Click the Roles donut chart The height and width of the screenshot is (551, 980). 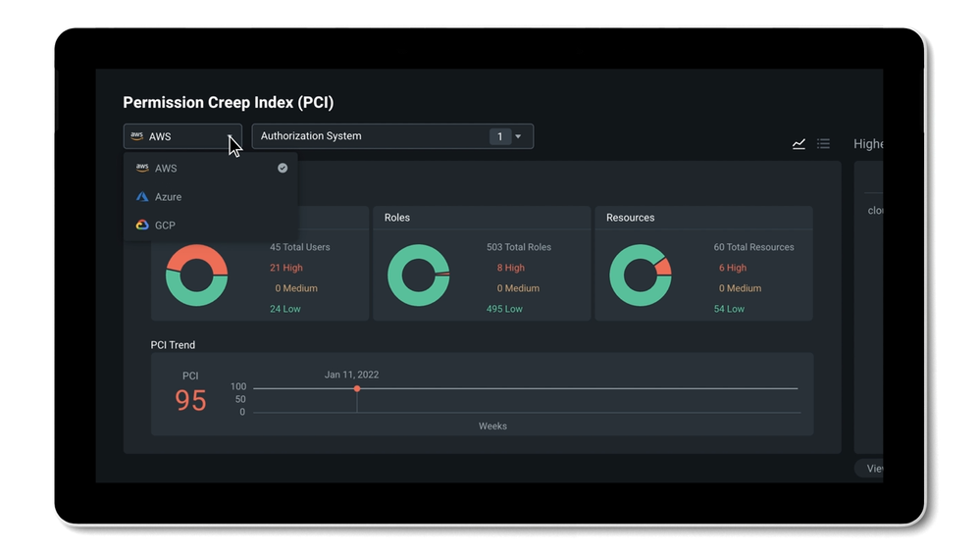[x=419, y=275]
